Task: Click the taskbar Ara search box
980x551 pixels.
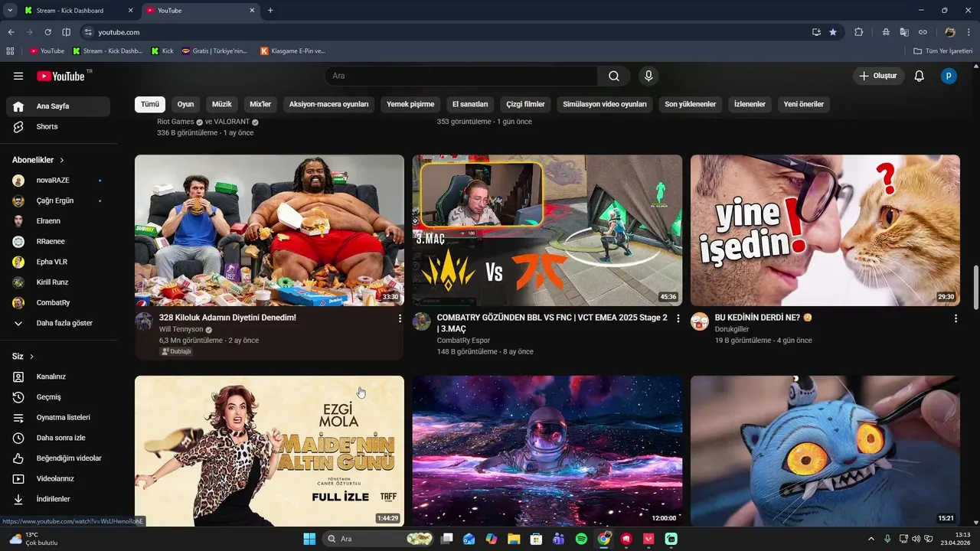Action: (378, 539)
